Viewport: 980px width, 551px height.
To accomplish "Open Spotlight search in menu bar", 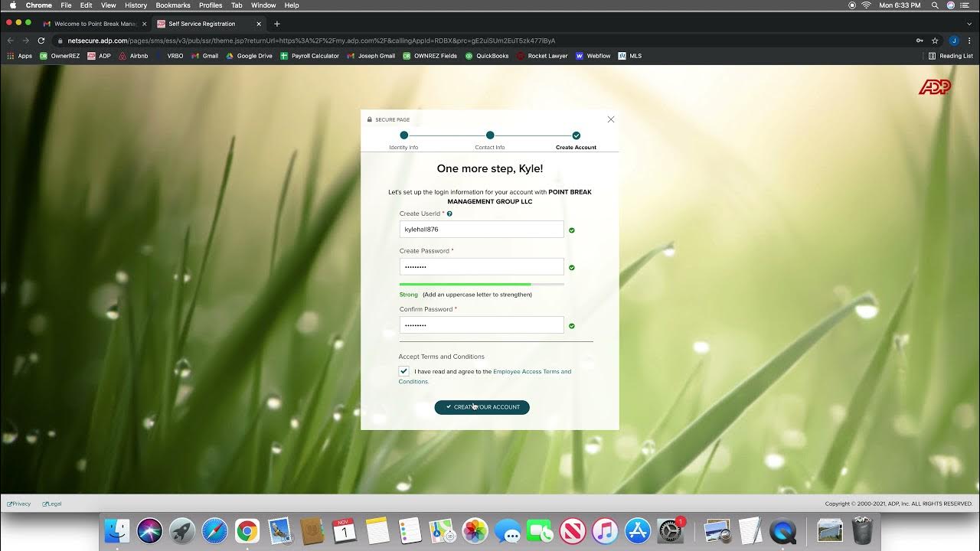I will pos(935,5).
